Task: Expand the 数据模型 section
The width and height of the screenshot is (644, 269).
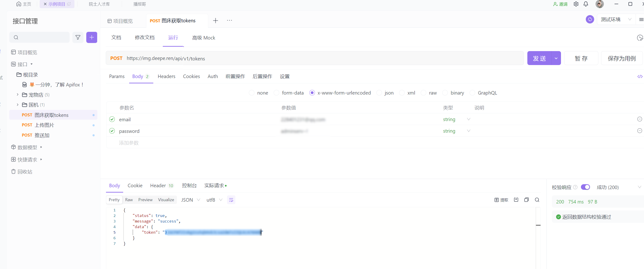Action: pos(41,147)
